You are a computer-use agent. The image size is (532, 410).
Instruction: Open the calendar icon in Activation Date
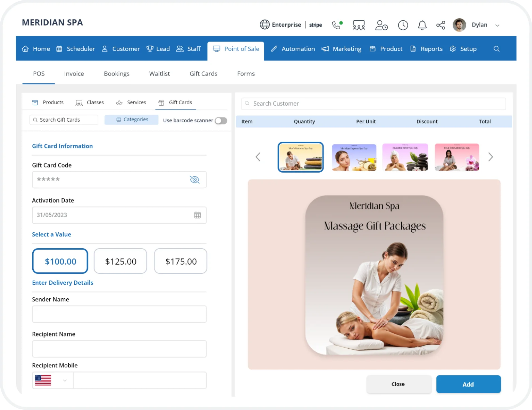[197, 215]
